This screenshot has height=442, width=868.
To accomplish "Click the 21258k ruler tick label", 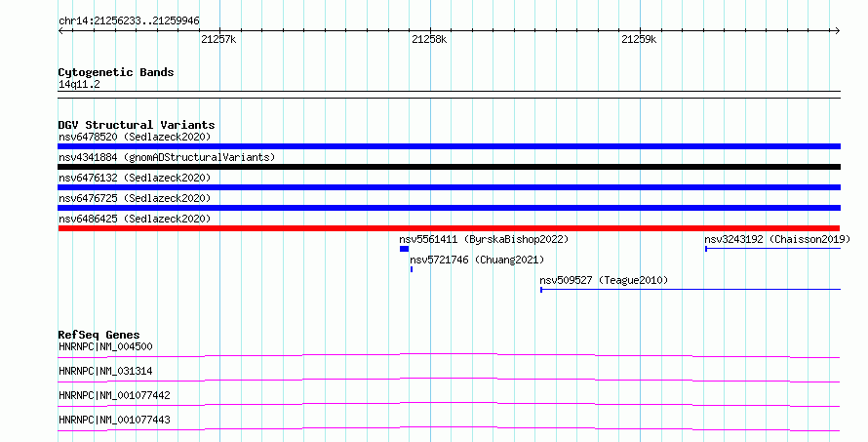I will (x=429, y=39).
